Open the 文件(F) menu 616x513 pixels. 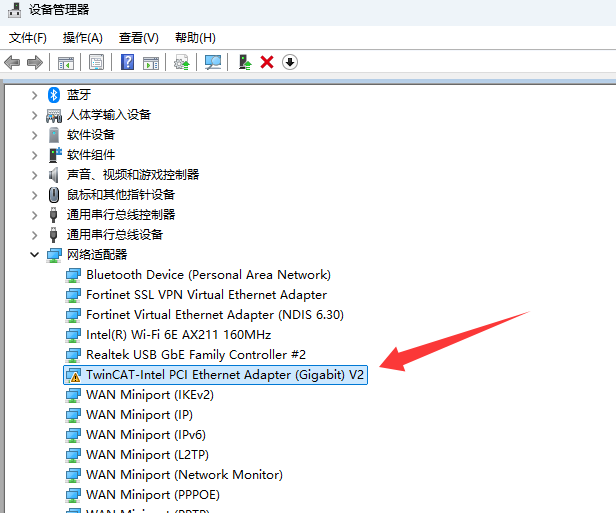pos(28,37)
